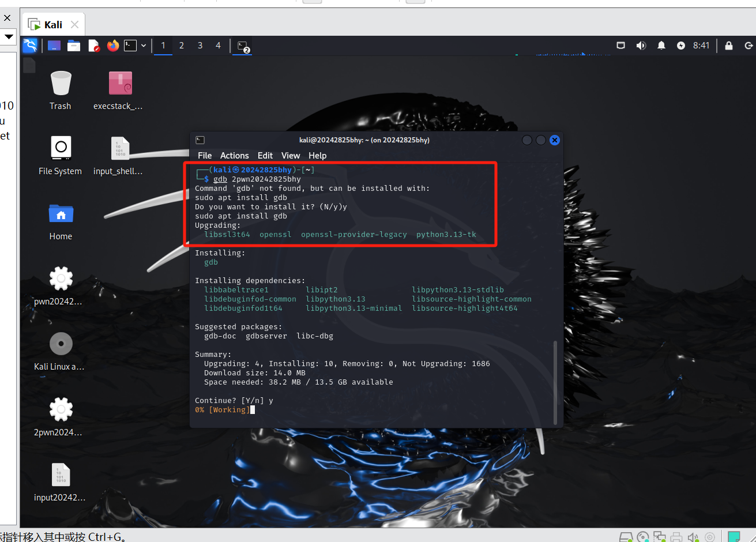The width and height of the screenshot is (756, 542).
Task: Select the terminal window taskbar button
Action: [243, 46]
